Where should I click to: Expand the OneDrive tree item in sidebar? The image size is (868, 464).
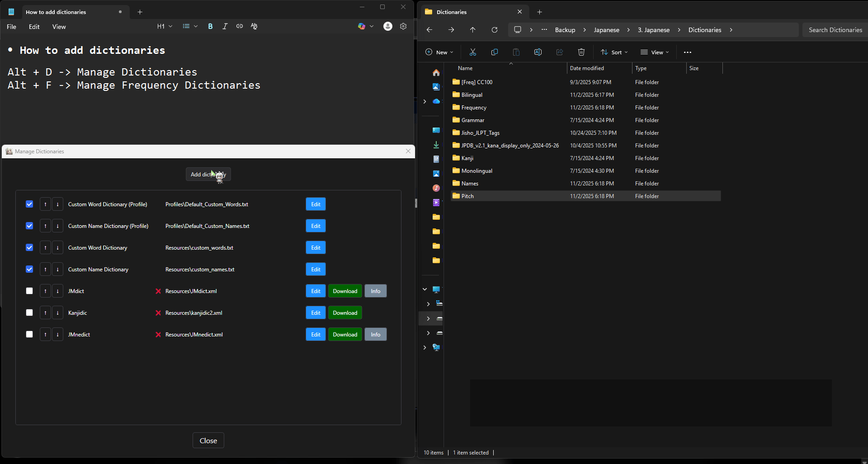point(425,101)
